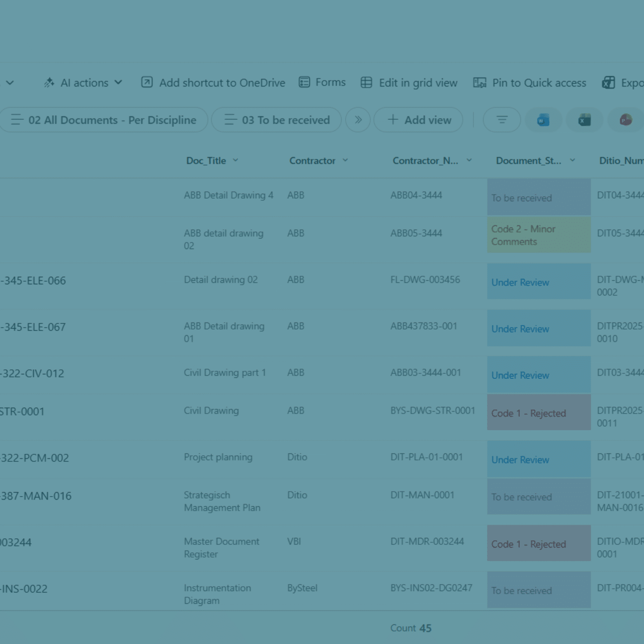Screen dimensions: 644x644
Task: Click the Edit in grid view icon
Action: (366, 82)
